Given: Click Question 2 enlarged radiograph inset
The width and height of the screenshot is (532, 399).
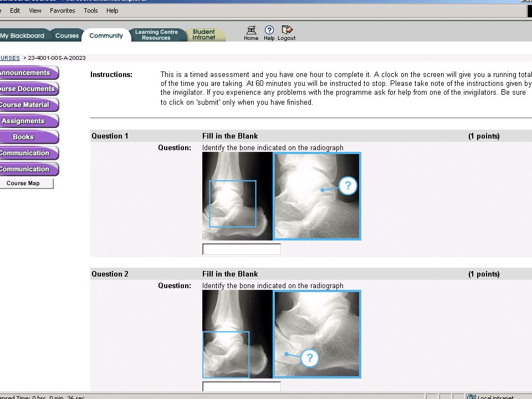Looking at the screenshot, I should pos(317,334).
